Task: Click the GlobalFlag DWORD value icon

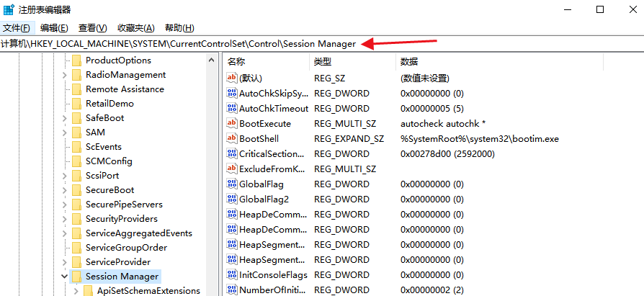Action: click(x=232, y=184)
